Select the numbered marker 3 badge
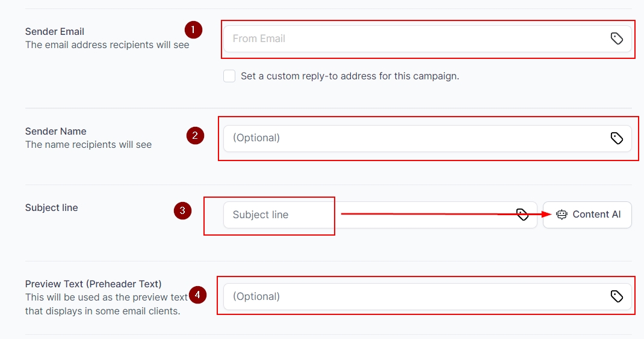 (x=182, y=211)
